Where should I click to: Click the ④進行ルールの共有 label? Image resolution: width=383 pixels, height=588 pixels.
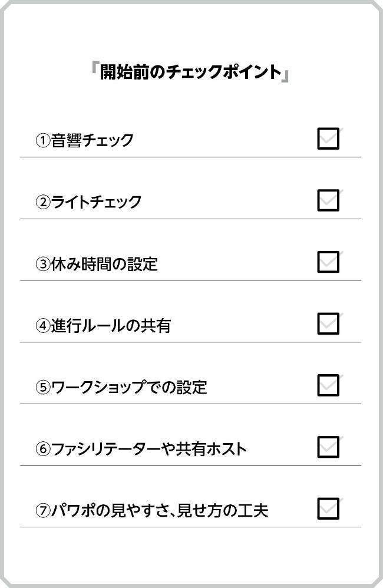click(x=103, y=325)
